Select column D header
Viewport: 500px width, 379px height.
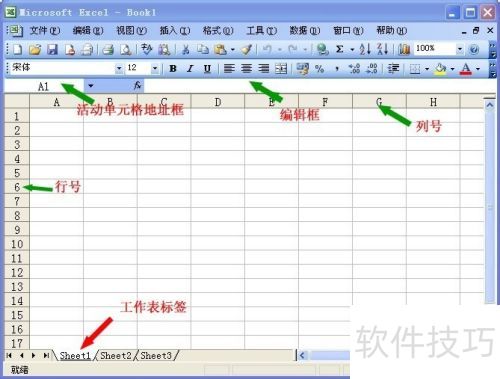[x=218, y=102]
